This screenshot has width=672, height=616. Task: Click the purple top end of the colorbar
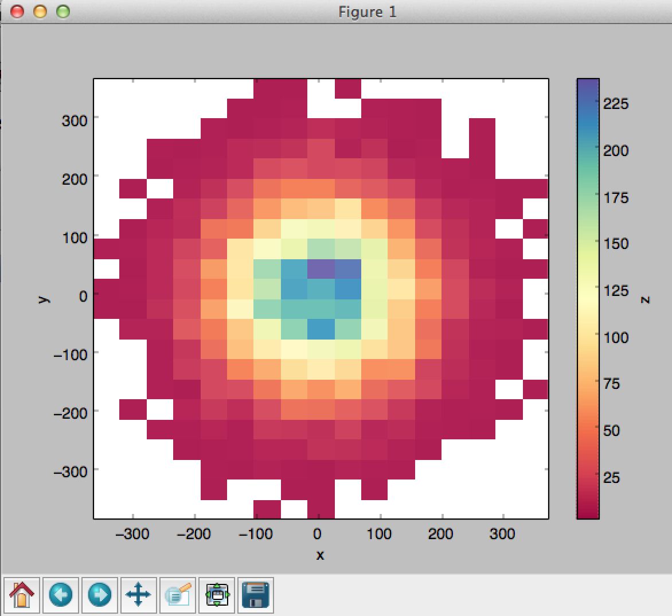click(588, 85)
